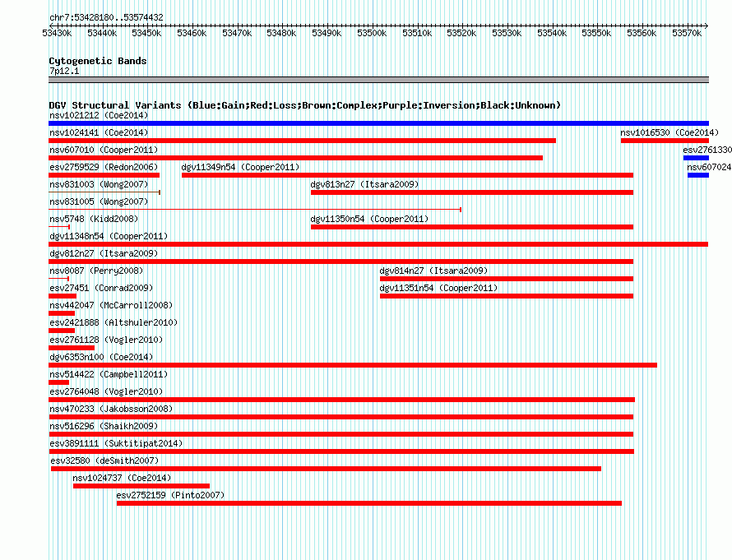Click the 53500k ruler tick label
Screen dimensions: 732x560
[x=372, y=33]
